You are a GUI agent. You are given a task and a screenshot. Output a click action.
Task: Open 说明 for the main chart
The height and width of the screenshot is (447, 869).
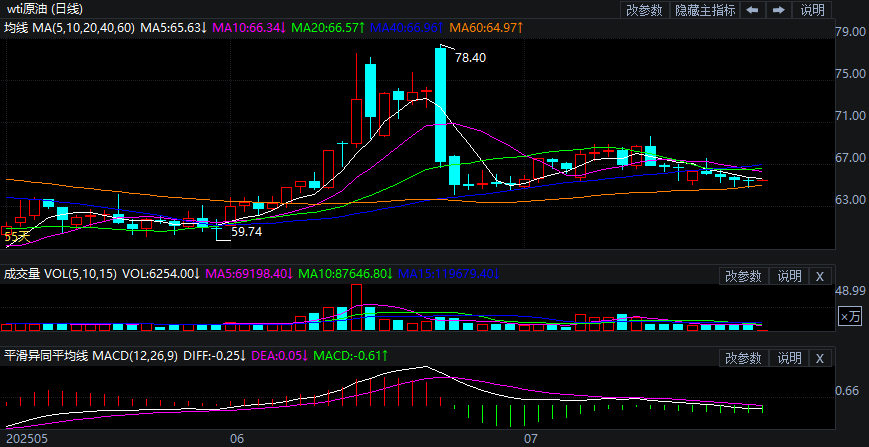(x=812, y=9)
